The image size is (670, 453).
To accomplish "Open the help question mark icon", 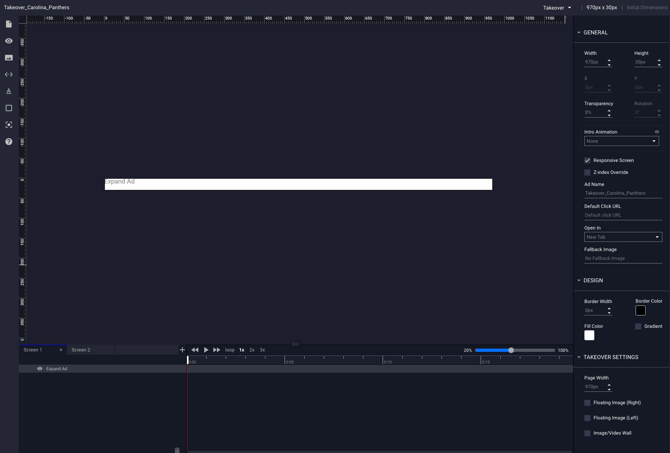I will coord(9,142).
